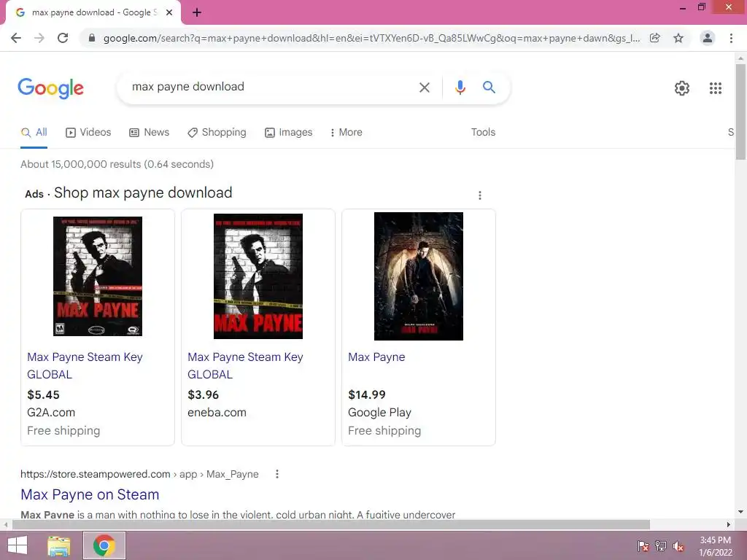Click the Google logo
This screenshot has height=560, width=747.
coord(50,88)
